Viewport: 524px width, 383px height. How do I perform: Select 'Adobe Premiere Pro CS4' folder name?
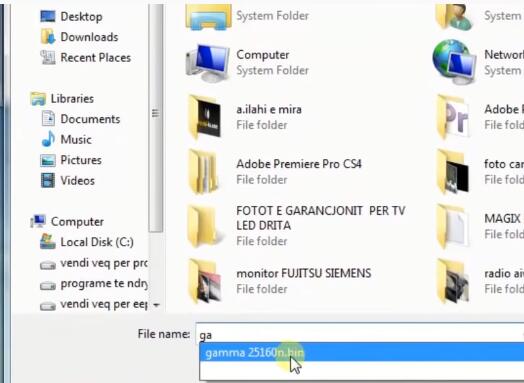tap(299, 164)
